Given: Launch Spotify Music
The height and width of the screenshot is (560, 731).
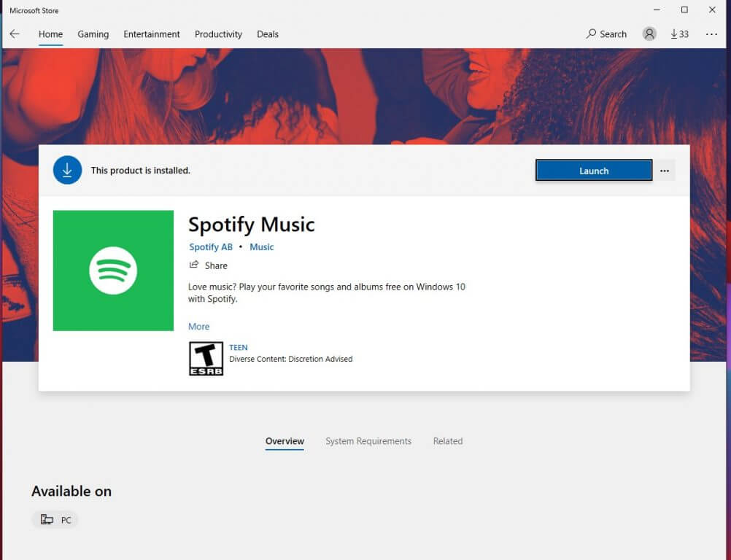Looking at the screenshot, I should (x=594, y=171).
